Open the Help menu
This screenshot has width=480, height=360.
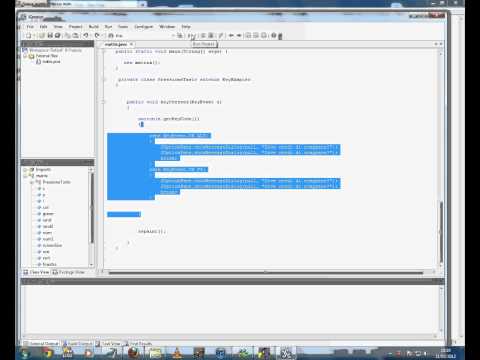point(186,27)
